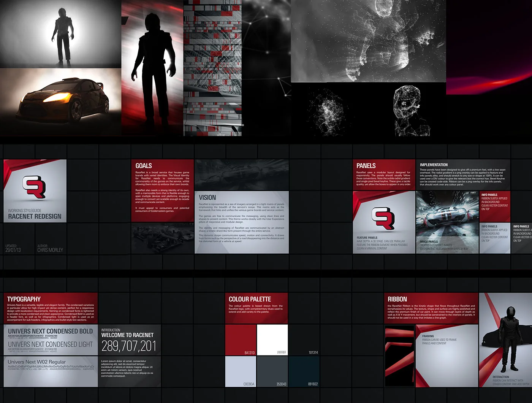Click the RaceNet logo above Feature Panels
Image resolution: width=532 pixels, height=403 pixels.
click(x=383, y=218)
